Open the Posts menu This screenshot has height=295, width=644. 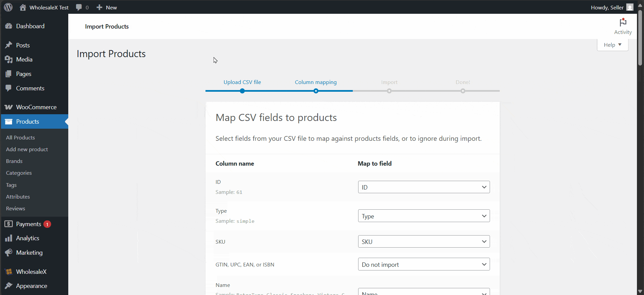tap(23, 45)
